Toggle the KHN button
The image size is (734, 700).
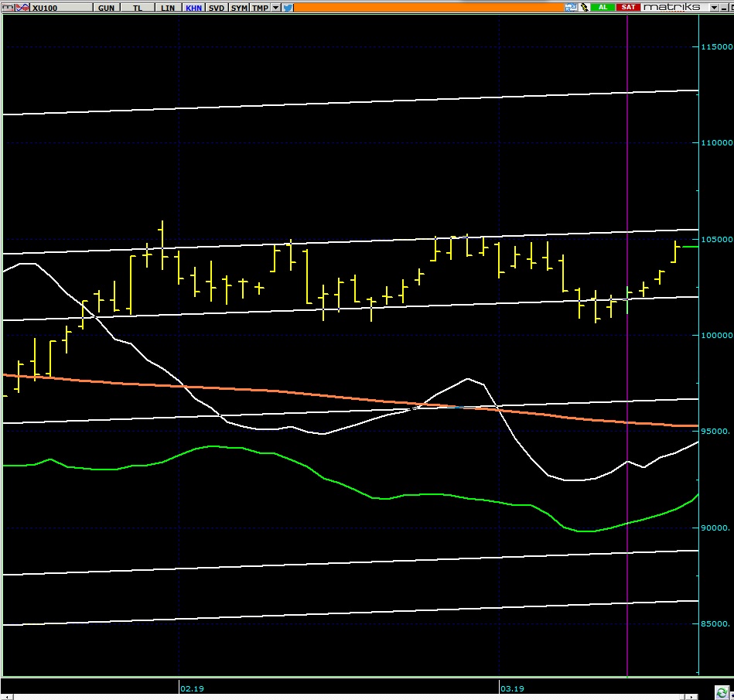point(193,8)
